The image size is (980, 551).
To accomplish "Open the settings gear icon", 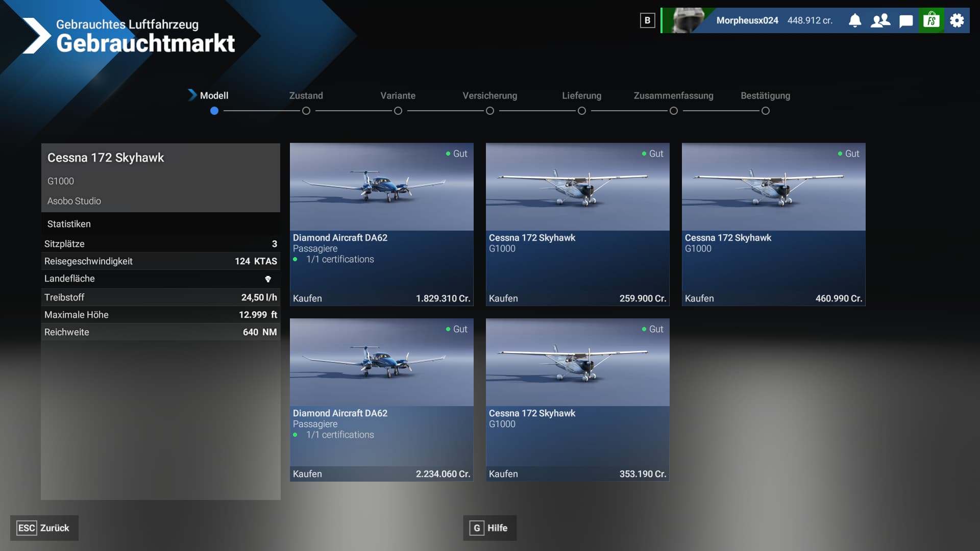I will [x=957, y=20].
